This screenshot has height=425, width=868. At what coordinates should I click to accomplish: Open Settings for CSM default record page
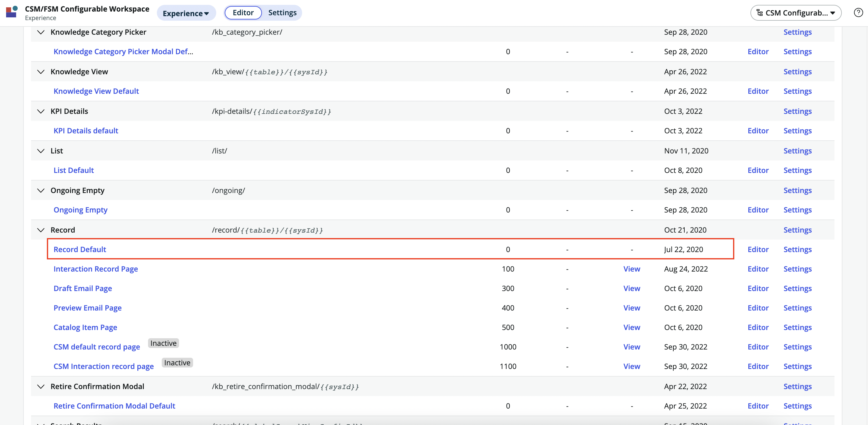tap(797, 347)
